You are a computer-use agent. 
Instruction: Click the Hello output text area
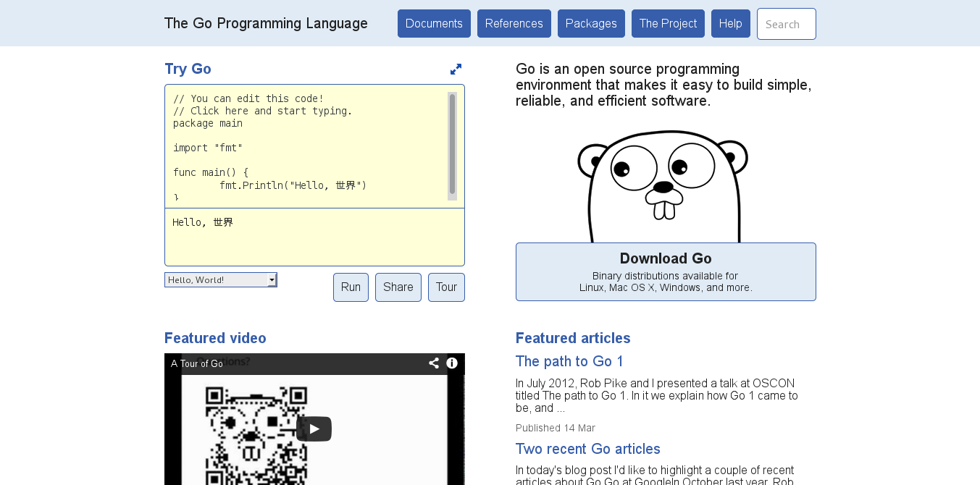(x=314, y=237)
